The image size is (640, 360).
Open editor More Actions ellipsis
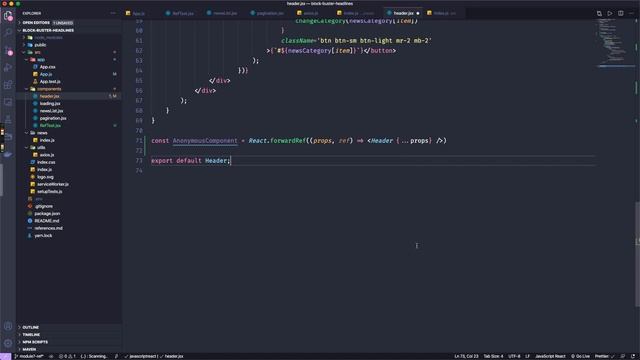coord(631,13)
